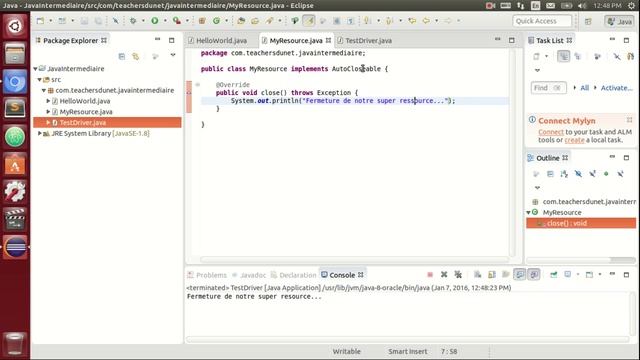Image resolution: width=640 pixels, height=360 pixels.
Task: Open Debug button dropdown arrow
Action: click(x=143, y=20)
